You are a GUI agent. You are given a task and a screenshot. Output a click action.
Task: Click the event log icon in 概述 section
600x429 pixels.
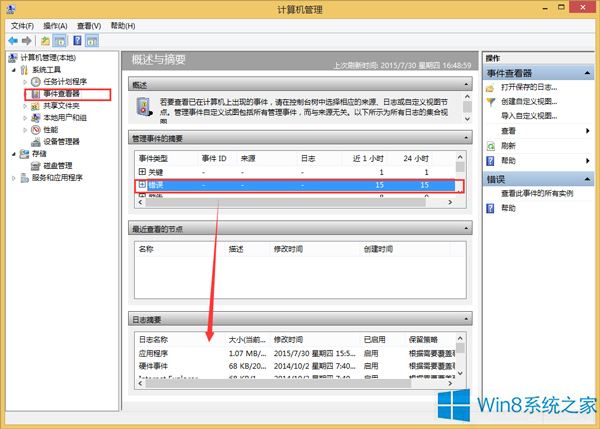tap(144, 107)
